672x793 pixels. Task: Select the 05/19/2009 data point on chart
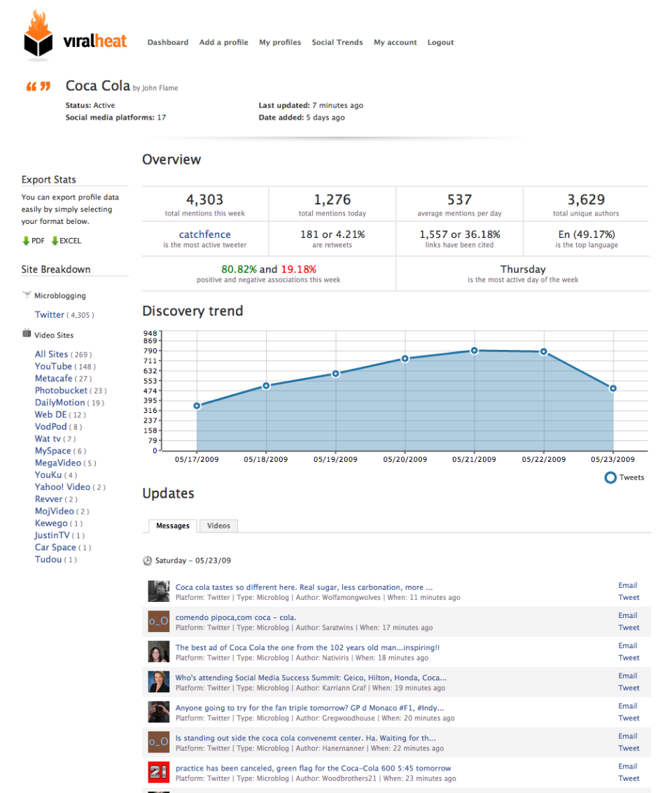336,374
